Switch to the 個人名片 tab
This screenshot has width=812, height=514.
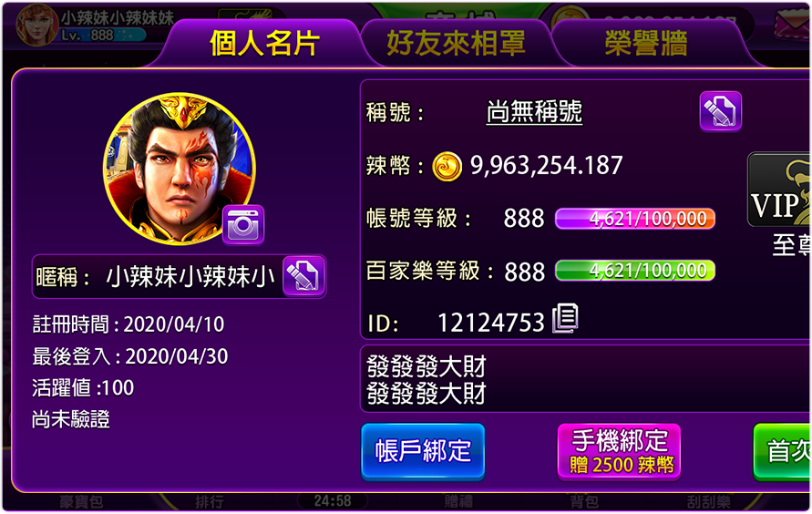click(x=264, y=43)
